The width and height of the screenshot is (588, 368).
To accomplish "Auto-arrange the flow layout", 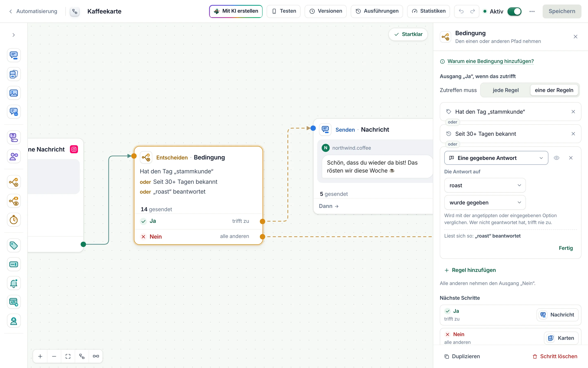I will click(x=82, y=356).
